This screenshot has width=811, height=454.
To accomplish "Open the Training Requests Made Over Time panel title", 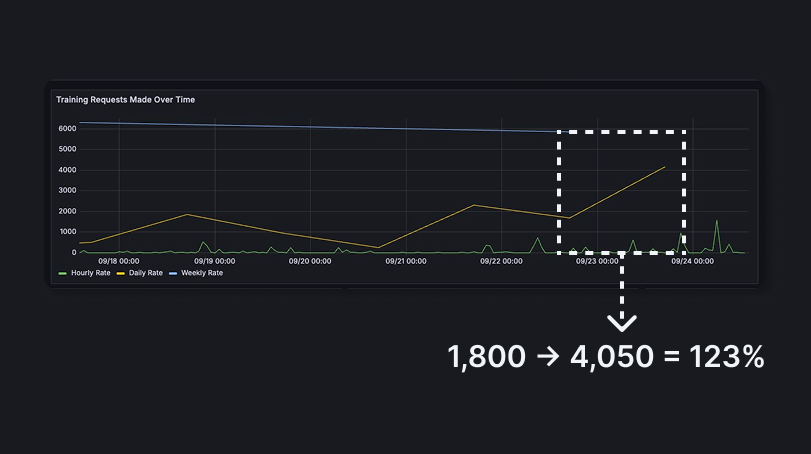I will pos(125,100).
